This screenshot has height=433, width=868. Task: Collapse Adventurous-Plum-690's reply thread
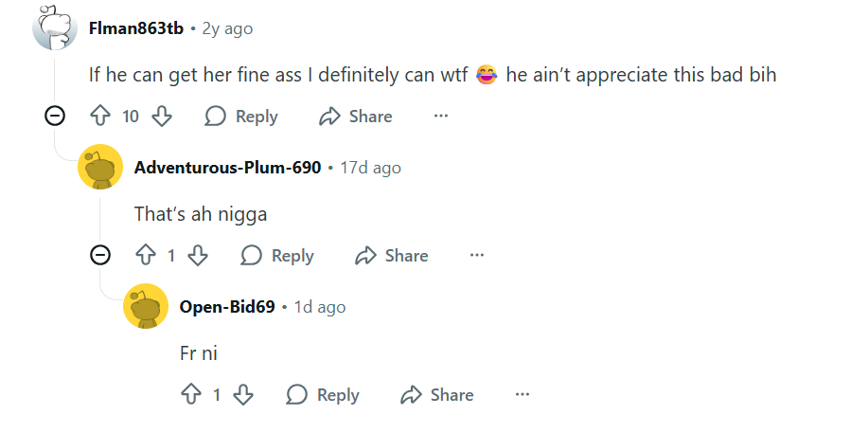coord(100,256)
